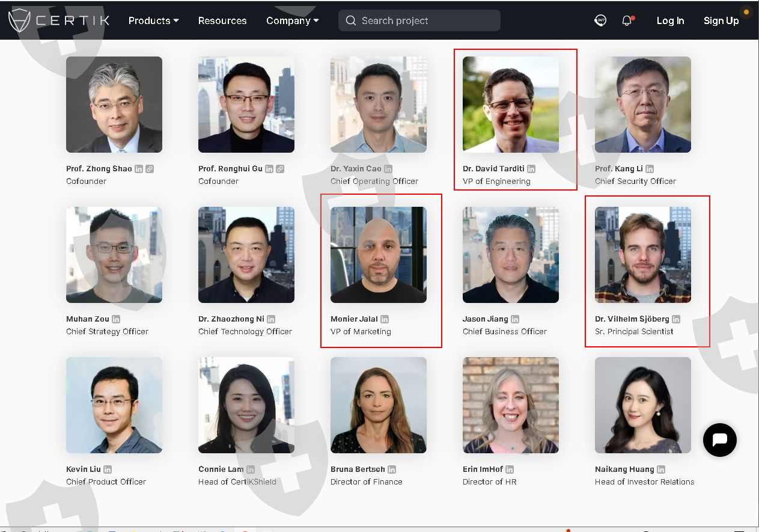Open Dr. Vilhelm Sjöberg's LinkedIn icon
The width and height of the screenshot is (759, 532).
point(676,319)
